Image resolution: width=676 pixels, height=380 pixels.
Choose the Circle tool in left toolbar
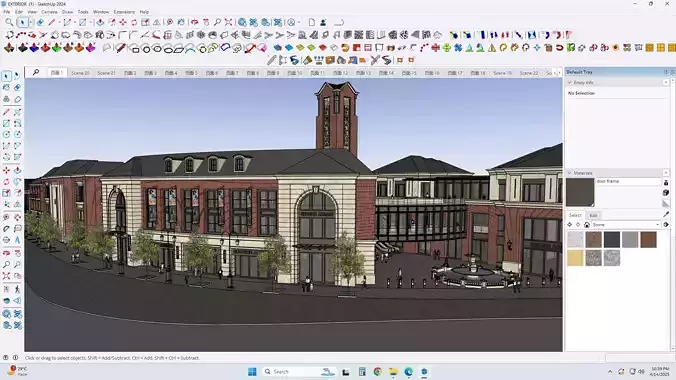pos(6,135)
